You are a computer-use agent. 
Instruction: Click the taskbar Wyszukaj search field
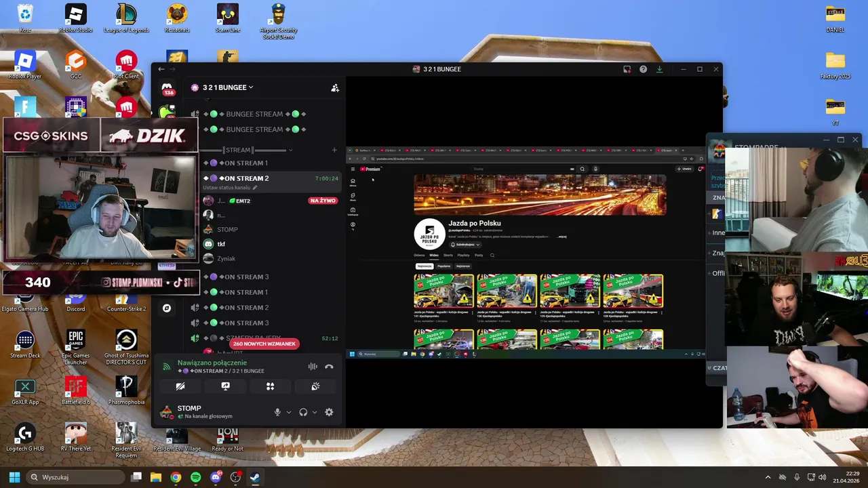point(76,477)
